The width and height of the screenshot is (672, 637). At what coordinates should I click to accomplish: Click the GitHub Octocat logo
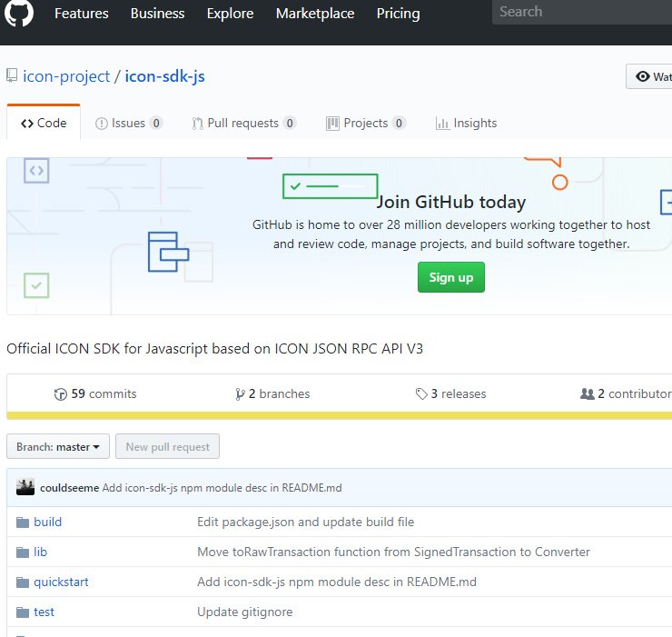pyautogui.click(x=19, y=13)
